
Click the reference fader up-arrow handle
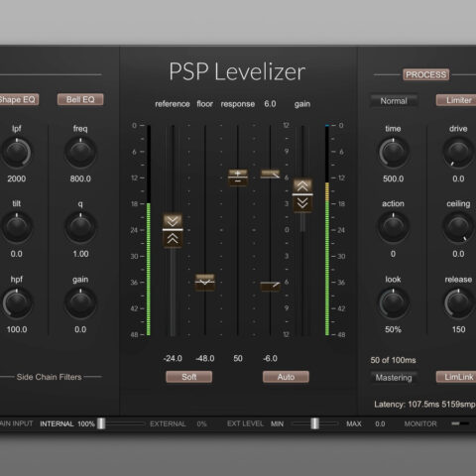[x=173, y=239]
